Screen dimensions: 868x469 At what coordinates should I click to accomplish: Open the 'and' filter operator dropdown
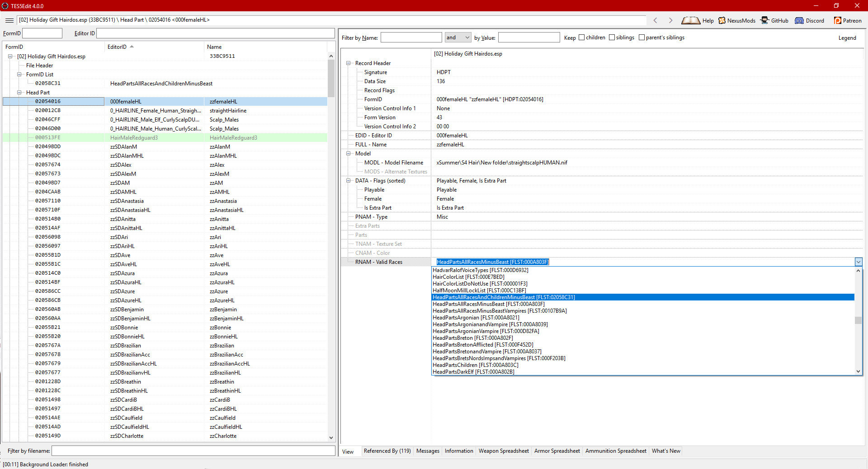click(458, 38)
